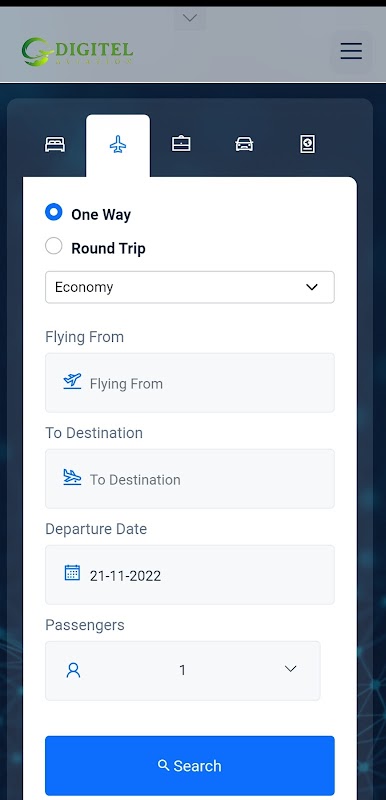Select the Round Trip radio button
386x800 pixels.
click(54, 246)
